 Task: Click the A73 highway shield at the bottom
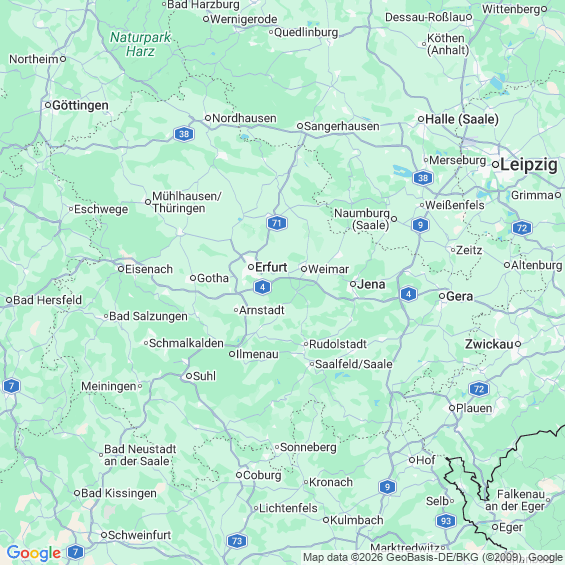pos(237,541)
